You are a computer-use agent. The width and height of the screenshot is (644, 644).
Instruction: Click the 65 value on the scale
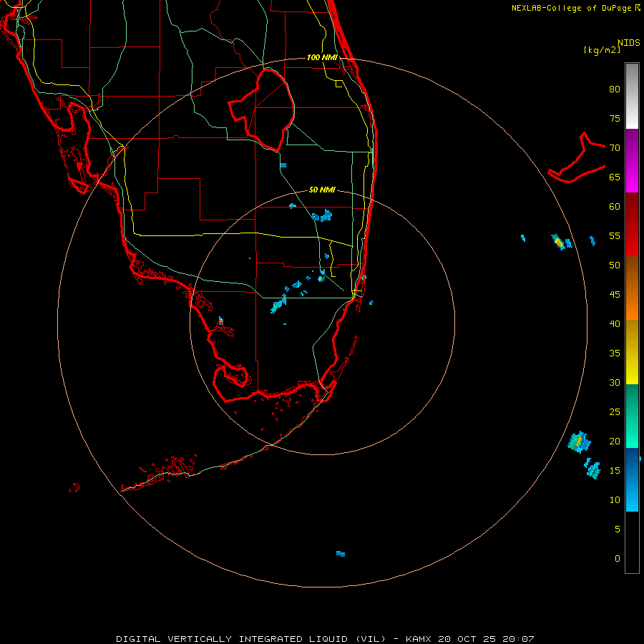coord(615,177)
